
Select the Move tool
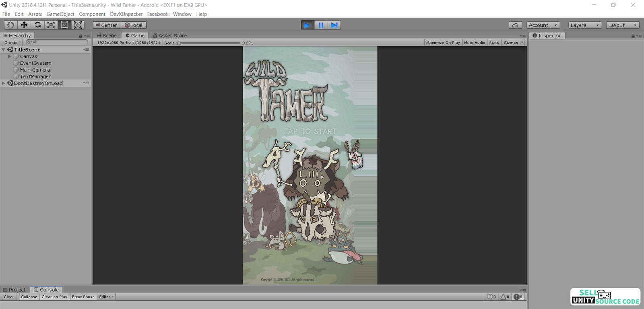[x=24, y=25]
